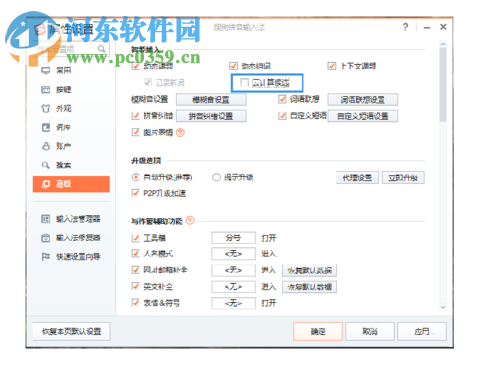Launch 输入法修复器 from sidebar
Image resolution: width=500 pixels, height=387 pixels.
coord(70,238)
